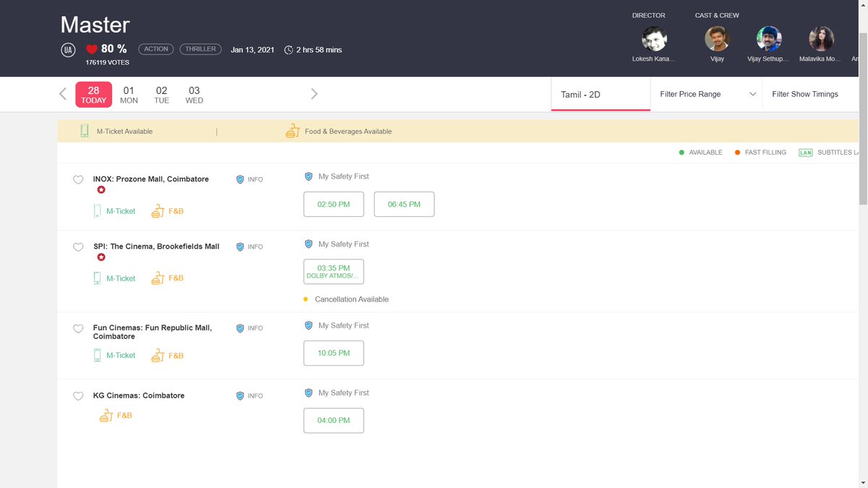The width and height of the screenshot is (868, 488).
Task: Click the clock duration icon
Action: tap(289, 50)
